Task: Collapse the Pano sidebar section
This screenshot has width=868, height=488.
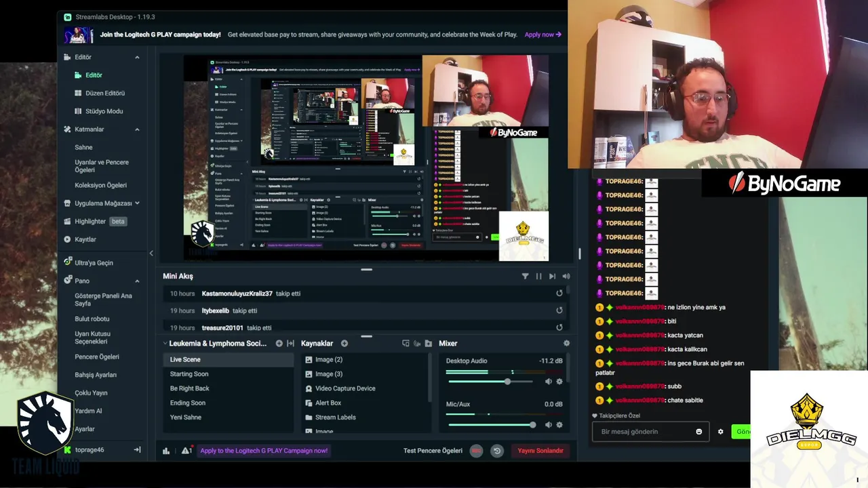Action: [x=137, y=281]
